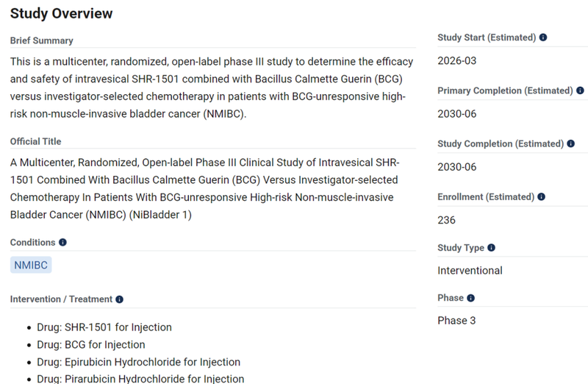Click the NMIBC condition tag
The height and width of the screenshot is (384, 588).
(31, 265)
